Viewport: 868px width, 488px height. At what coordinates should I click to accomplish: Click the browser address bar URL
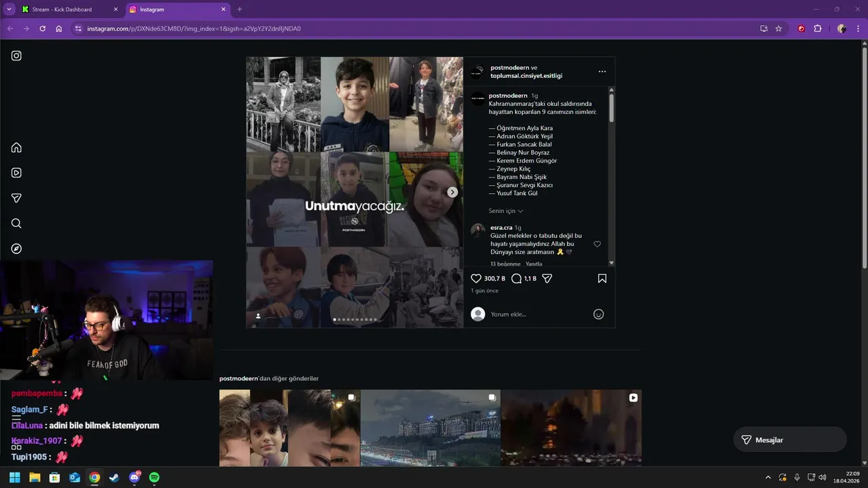click(x=194, y=28)
